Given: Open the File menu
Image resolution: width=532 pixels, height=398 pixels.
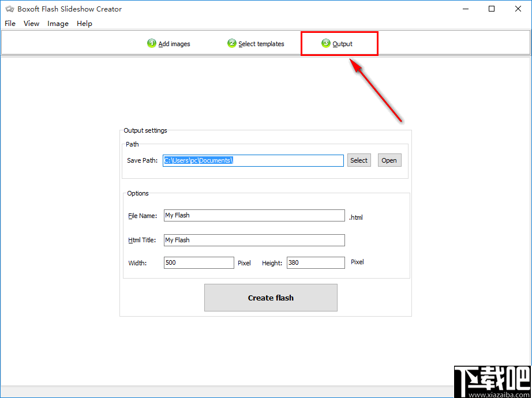Looking at the screenshot, I should [10, 24].
